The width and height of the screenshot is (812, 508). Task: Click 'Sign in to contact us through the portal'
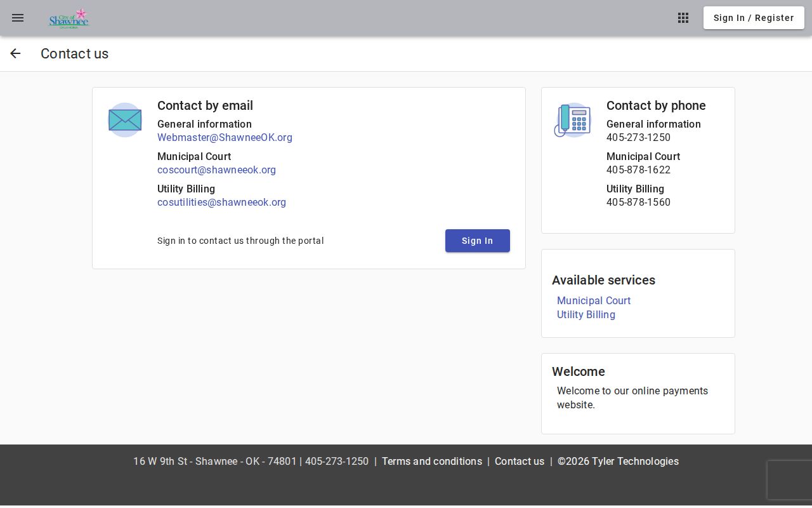tap(240, 241)
